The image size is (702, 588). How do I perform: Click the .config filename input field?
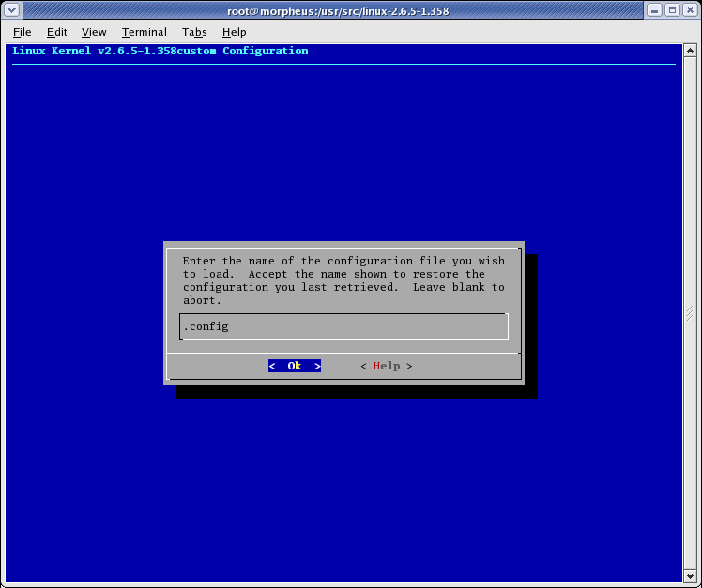[x=343, y=326]
